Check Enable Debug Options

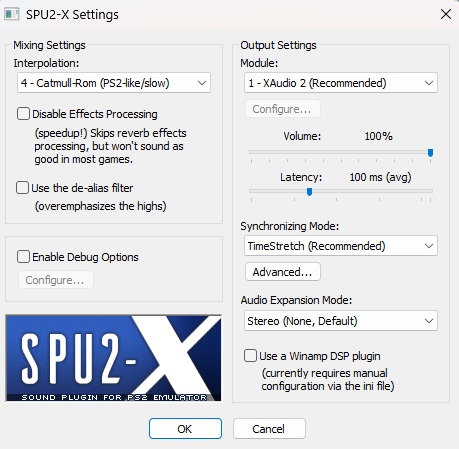tap(23, 257)
